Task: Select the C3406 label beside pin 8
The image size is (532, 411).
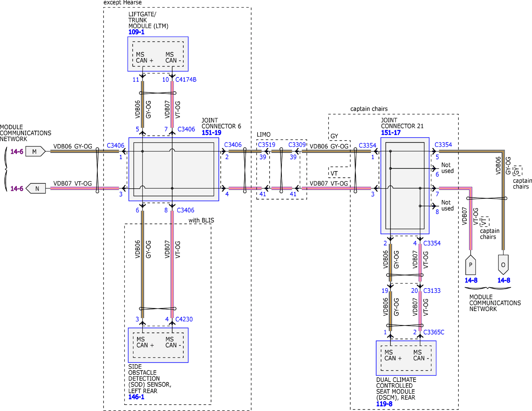Action: click(185, 210)
